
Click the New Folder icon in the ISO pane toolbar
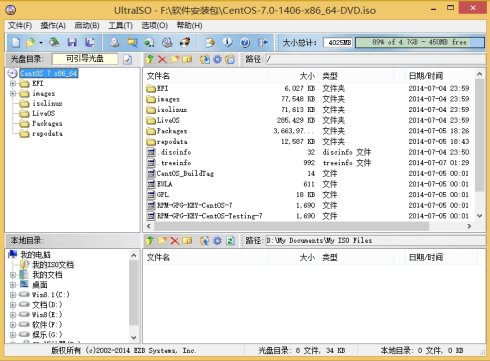pyautogui.click(x=175, y=59)
